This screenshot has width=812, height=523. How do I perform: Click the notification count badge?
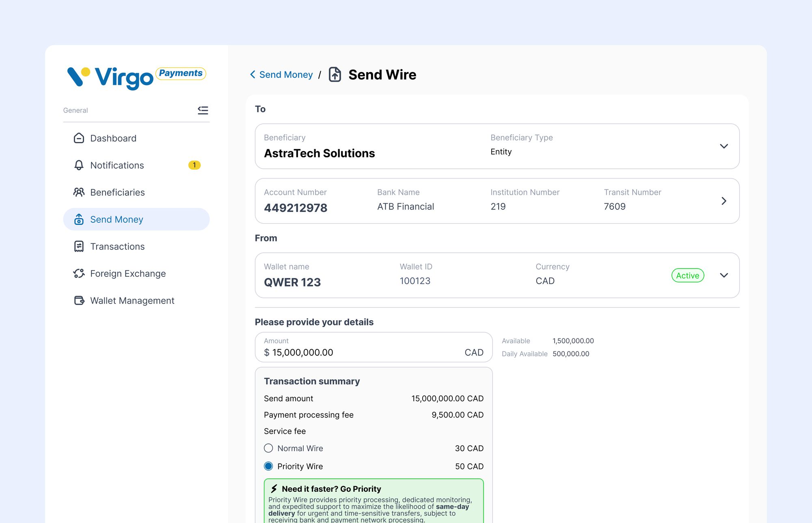click(x=194, y=165)
